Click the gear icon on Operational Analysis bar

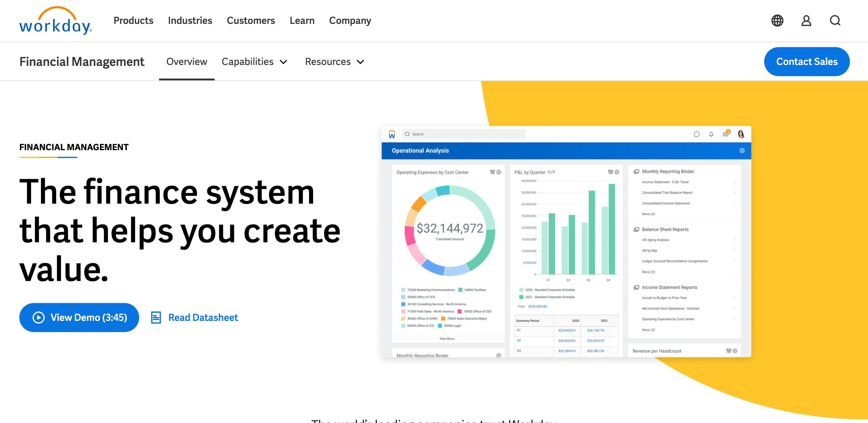tap(742, 150)
